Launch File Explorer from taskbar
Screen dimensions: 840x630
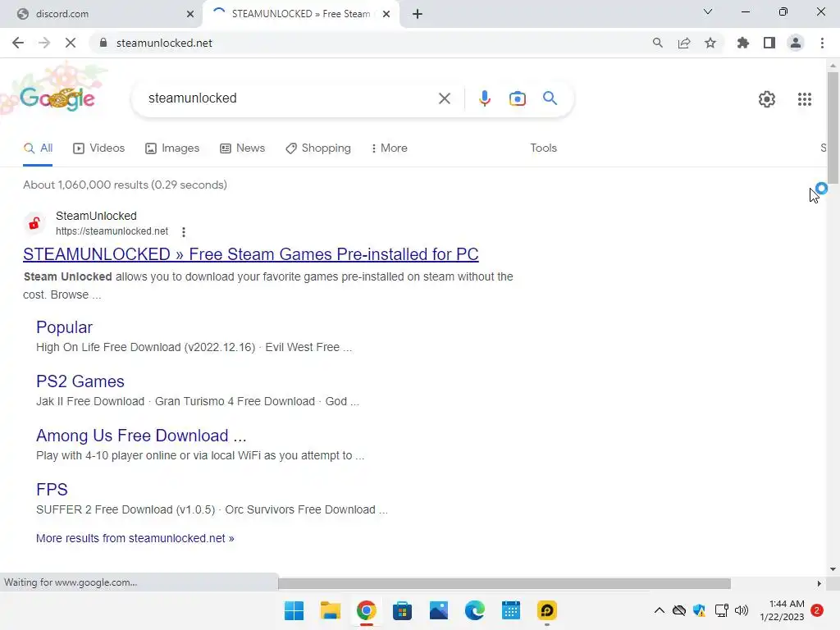(330, 610)
